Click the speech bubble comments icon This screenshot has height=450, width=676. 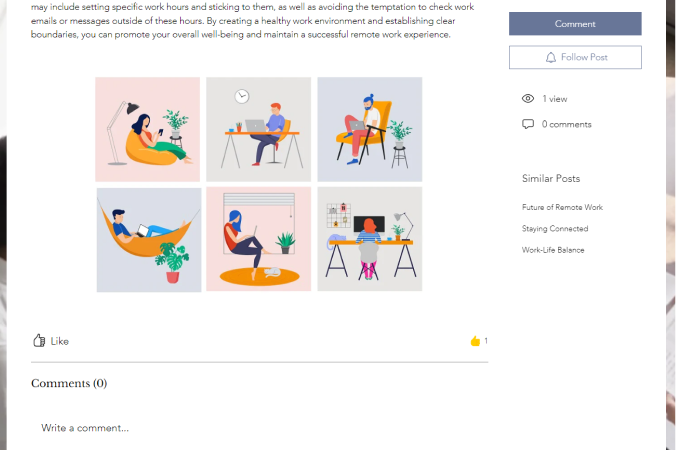pyautogui.click(x=528, y=124)
